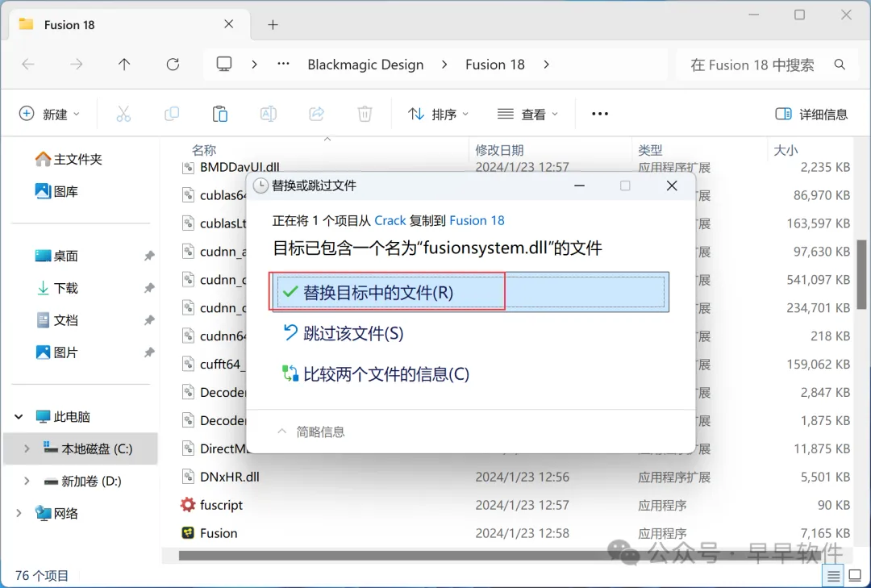Choose Compare info for both files (C)
Screen dimensions: 871x588
click(376, 374)
